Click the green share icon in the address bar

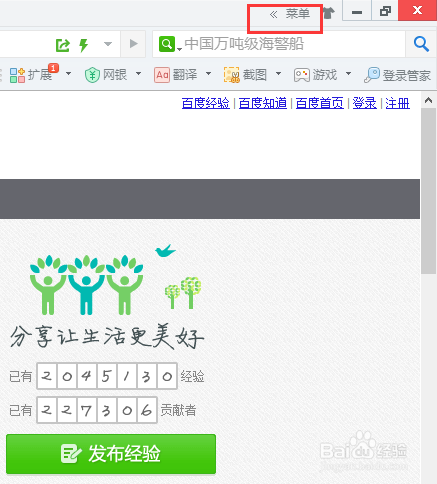(x=63, y=44)
